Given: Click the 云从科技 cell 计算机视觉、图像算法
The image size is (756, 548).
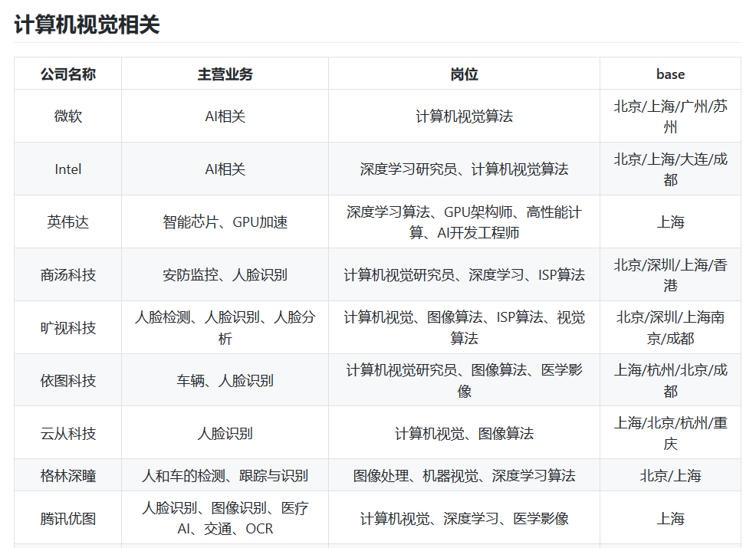Looking at the screenshot, I should pos(465,433).
